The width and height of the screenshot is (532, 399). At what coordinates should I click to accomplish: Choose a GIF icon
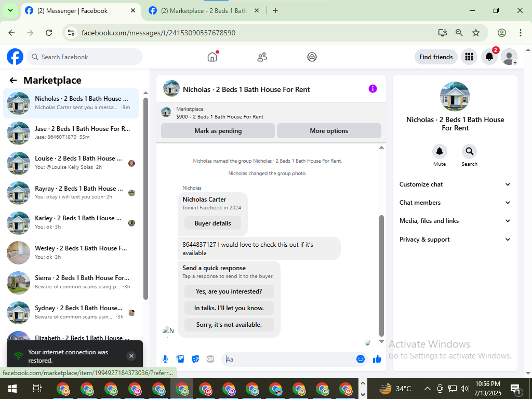[x=210, y=359]
